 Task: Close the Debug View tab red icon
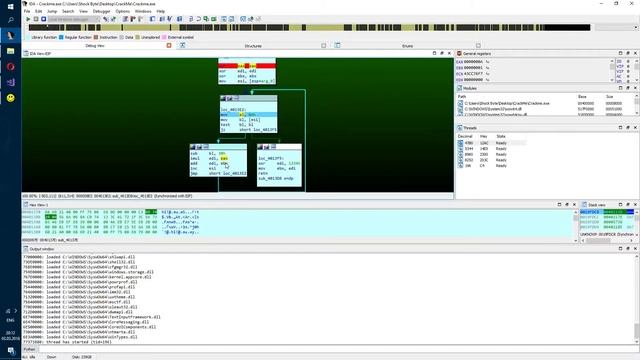tap(169, 45)
